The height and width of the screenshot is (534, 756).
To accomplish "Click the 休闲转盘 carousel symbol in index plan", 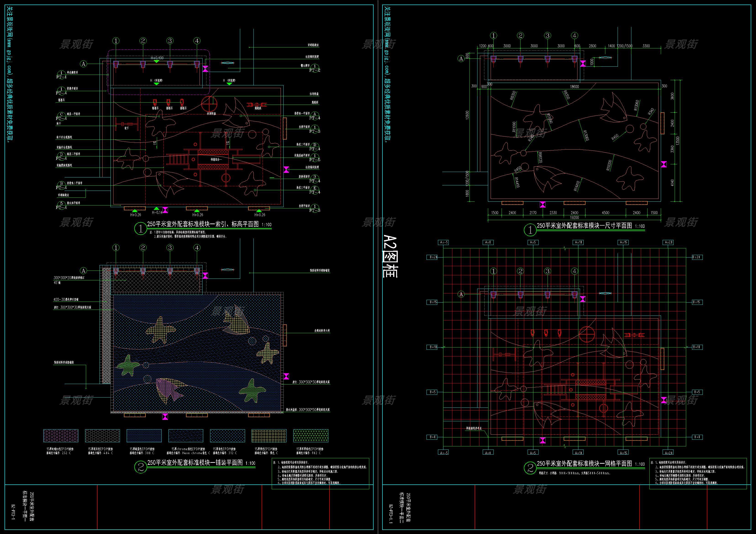I will [210, 104].
